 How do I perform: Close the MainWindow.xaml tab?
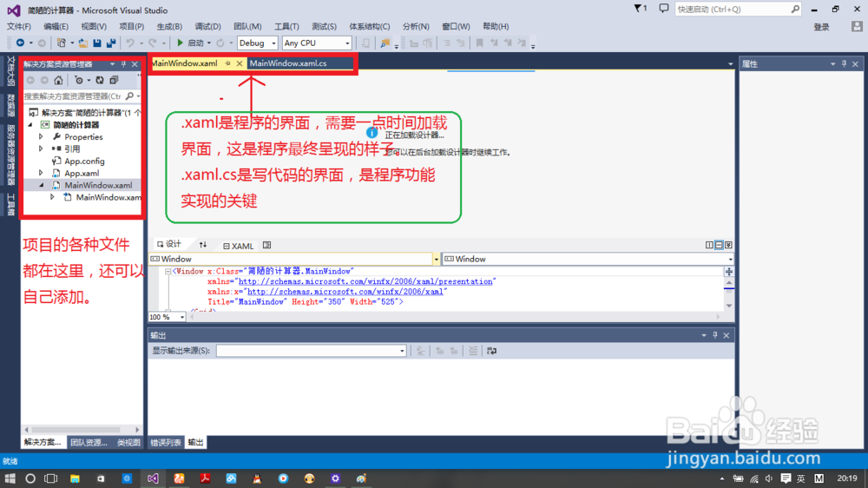coord(240,63)
